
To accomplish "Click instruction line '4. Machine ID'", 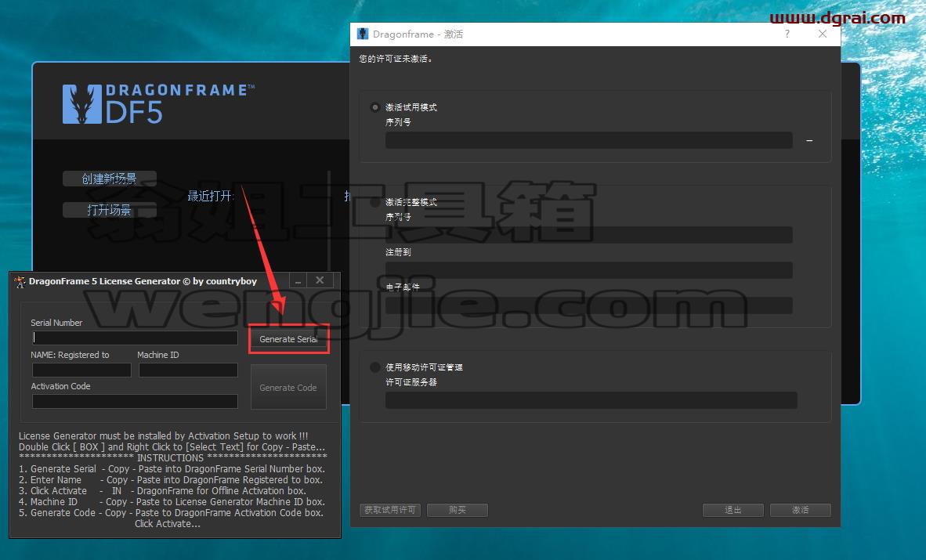I will click(x=172, y=502).
